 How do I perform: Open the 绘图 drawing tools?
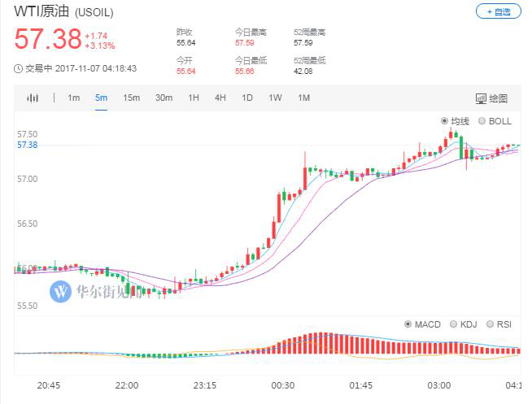point(492,98)
